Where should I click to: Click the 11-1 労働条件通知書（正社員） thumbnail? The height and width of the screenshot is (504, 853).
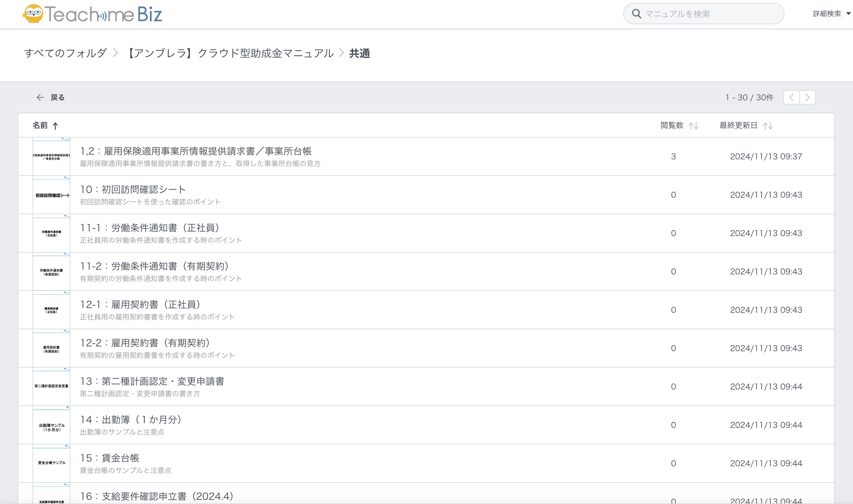tap(51, 233)
